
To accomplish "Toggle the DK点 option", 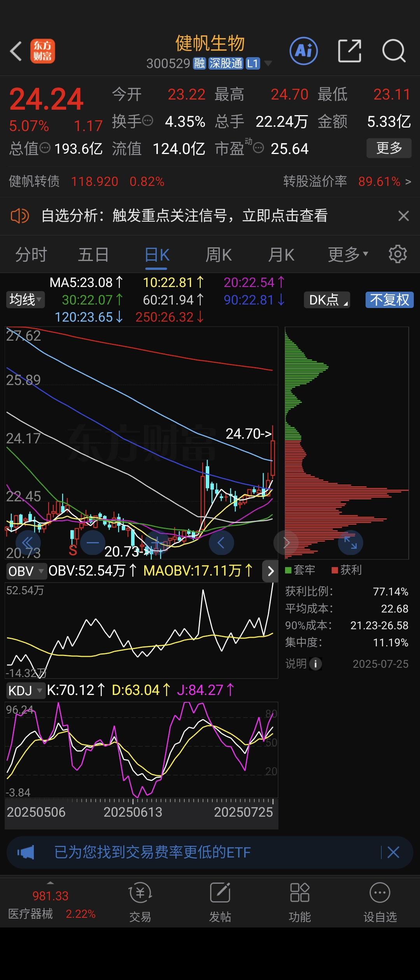I will click(327, 299).
